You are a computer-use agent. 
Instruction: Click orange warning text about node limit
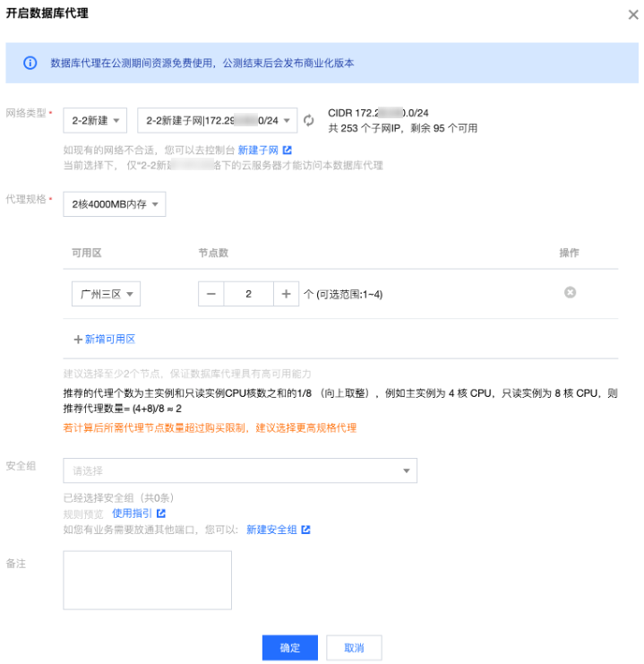210,428
